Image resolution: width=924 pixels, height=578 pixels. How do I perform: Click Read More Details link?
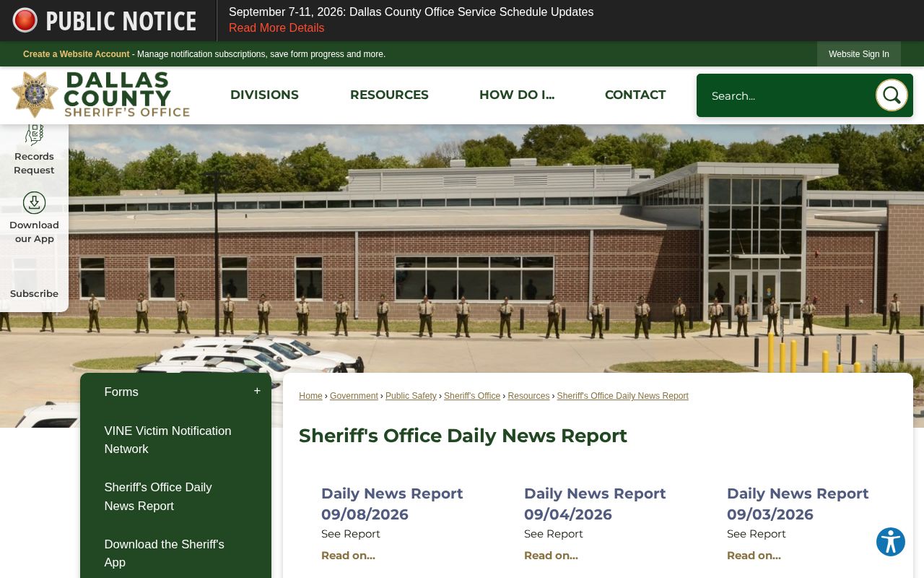(276, 28)
